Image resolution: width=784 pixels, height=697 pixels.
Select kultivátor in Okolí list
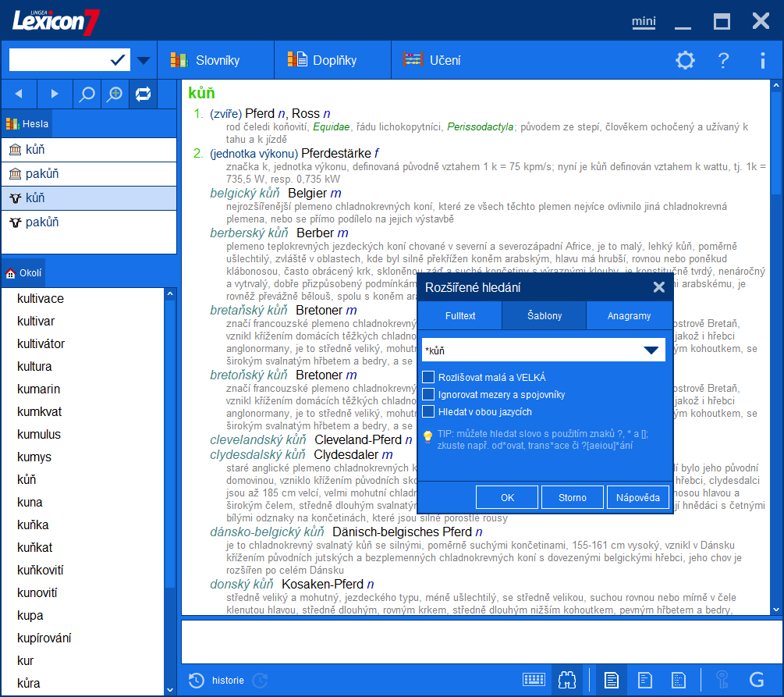tap(41, 343)
